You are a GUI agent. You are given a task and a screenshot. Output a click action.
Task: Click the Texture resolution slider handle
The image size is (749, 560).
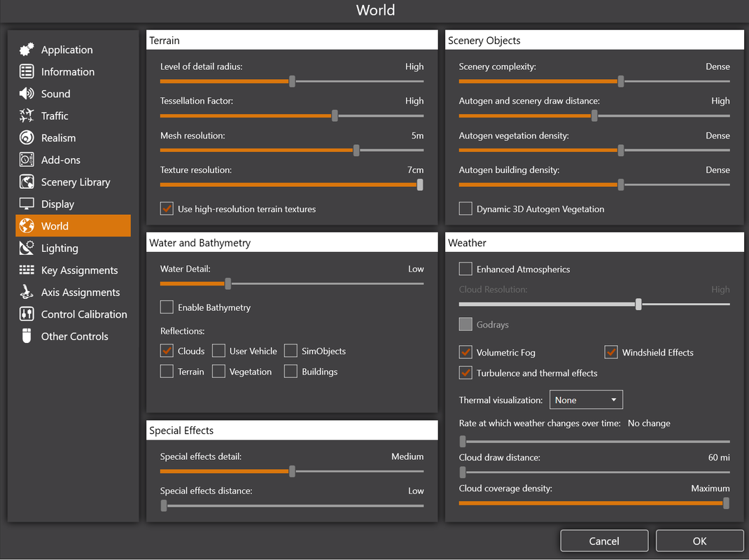(420, 184)
